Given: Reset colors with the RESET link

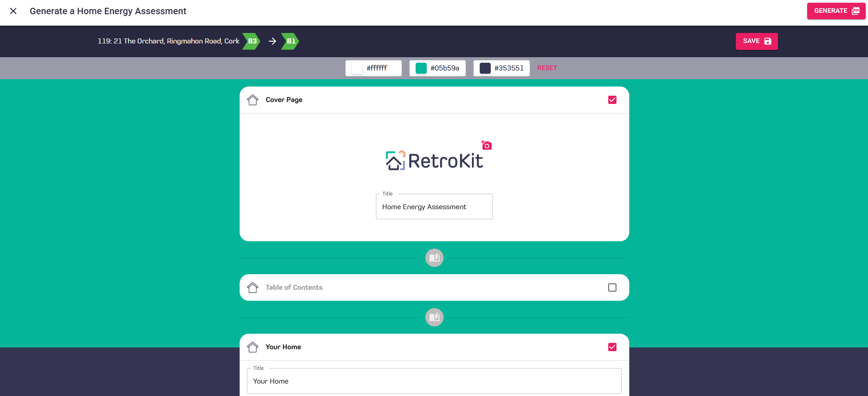Looking at the screenshot, I should point(547,68).
